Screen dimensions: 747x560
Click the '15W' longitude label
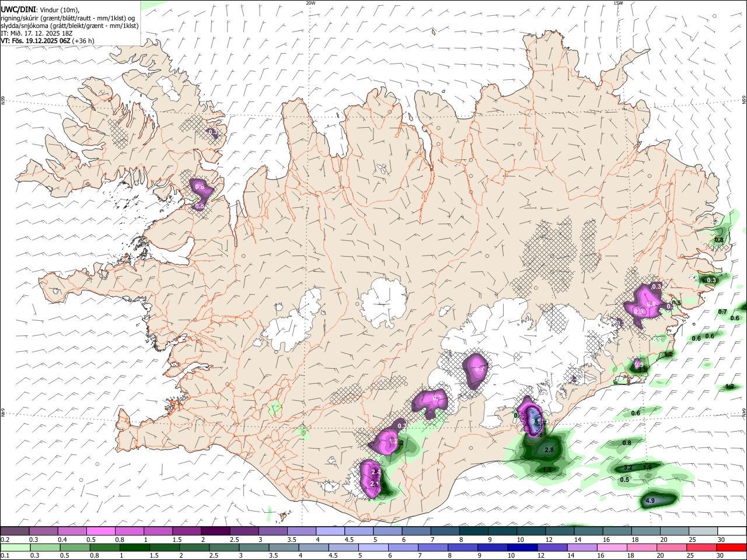click(618, 3)
